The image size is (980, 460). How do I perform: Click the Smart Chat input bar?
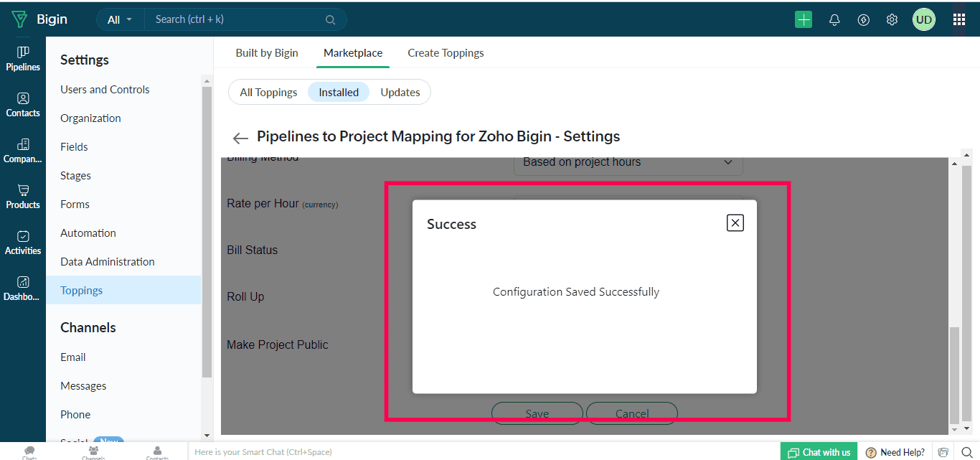click(x=483, y=452)
